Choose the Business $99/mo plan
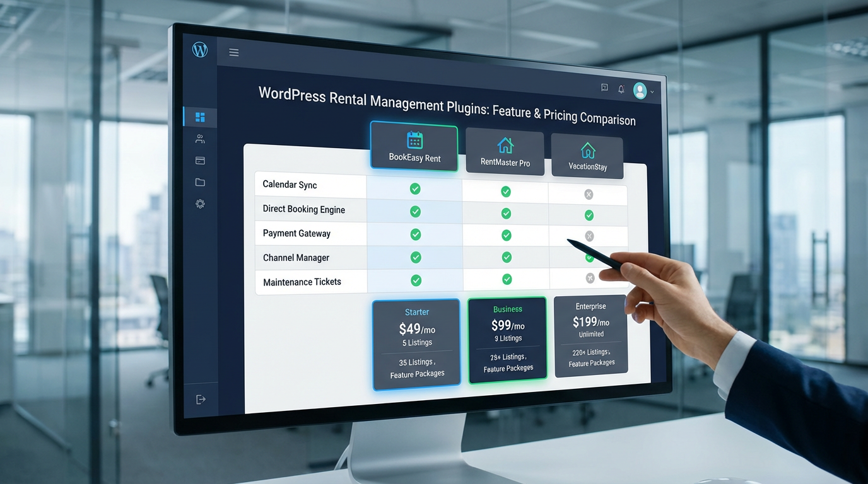868x484 pixels. click(508, 340)
